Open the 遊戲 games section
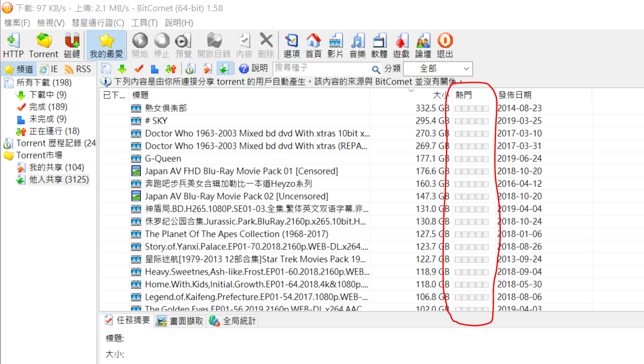 pyautogui.click(x=401, y=45)
